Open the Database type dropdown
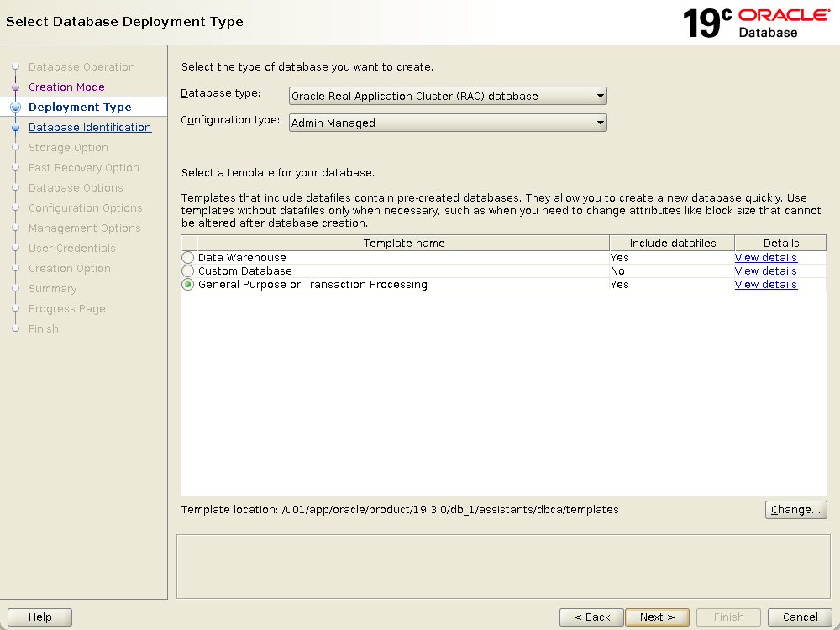The image size is (840, 630). 448,96
